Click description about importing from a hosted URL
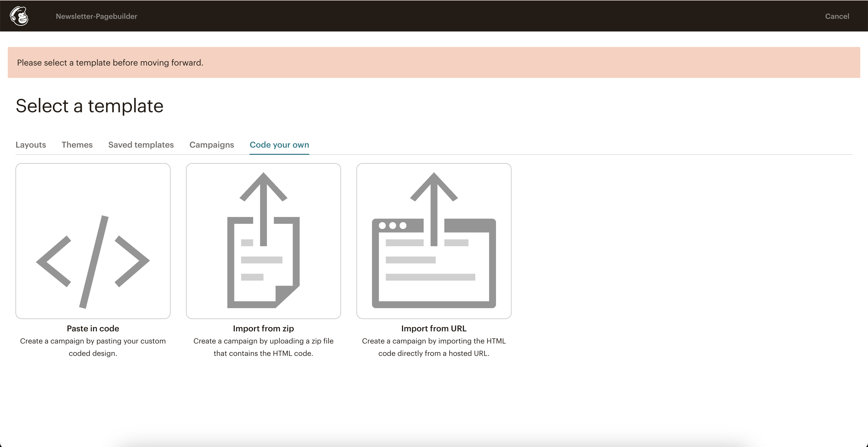Screen dimensions: 868x447 click(x=434, y=347)
